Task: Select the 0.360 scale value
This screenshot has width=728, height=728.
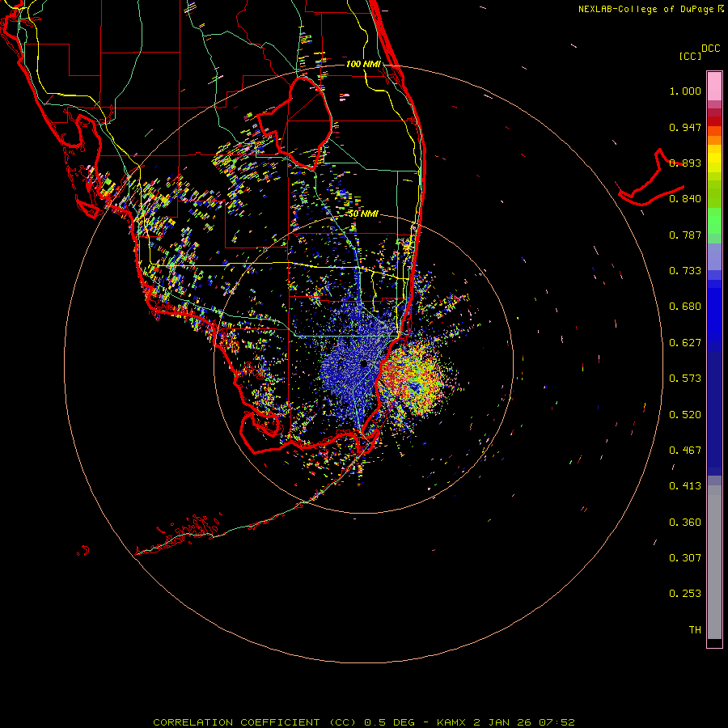Action: click(685, 523)
